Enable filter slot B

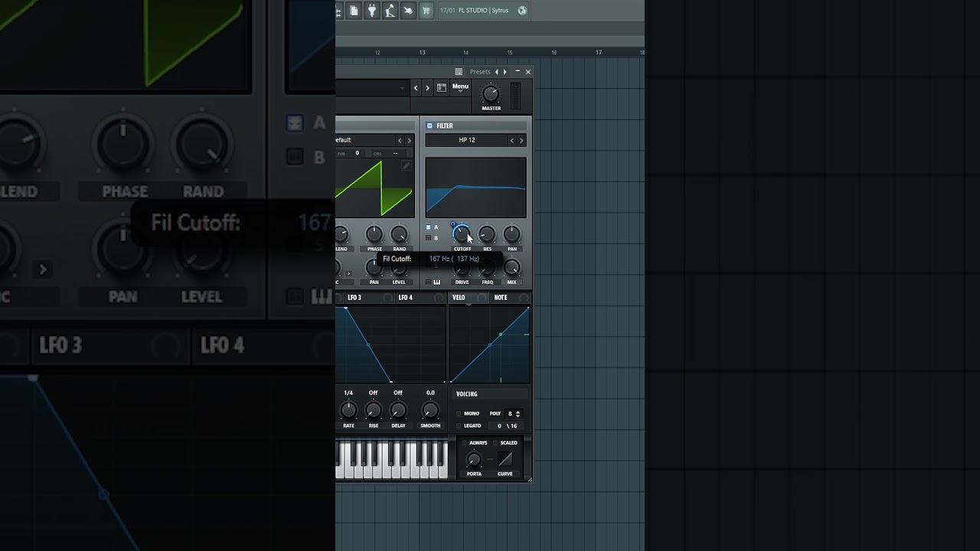coord(429,238)
